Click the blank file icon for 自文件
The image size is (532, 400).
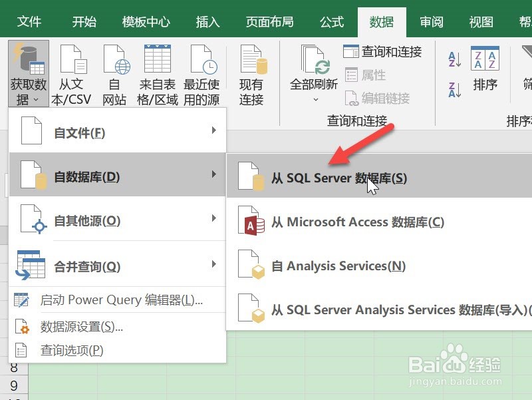coord(31,130)
